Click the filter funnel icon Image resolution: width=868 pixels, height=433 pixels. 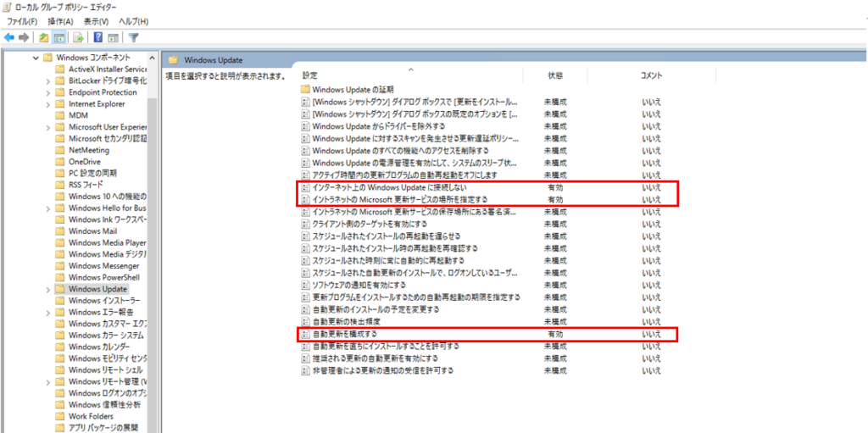click(x=133, y=37)
